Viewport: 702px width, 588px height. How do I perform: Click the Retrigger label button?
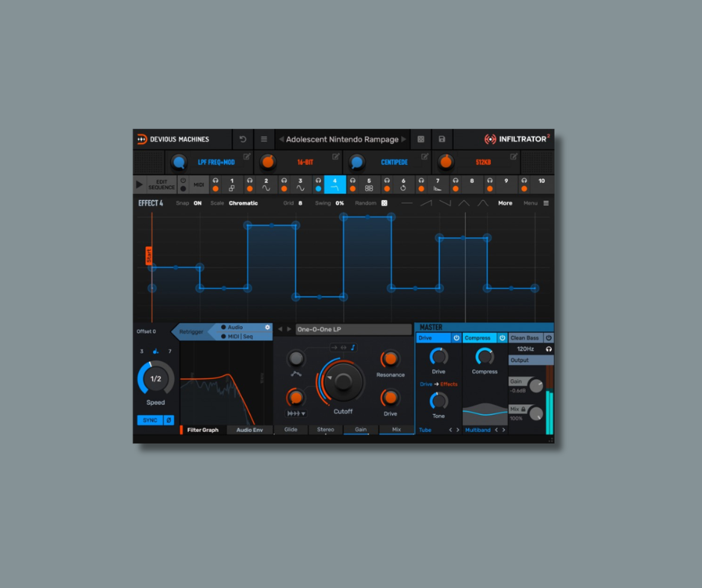(x=191, y=331)
